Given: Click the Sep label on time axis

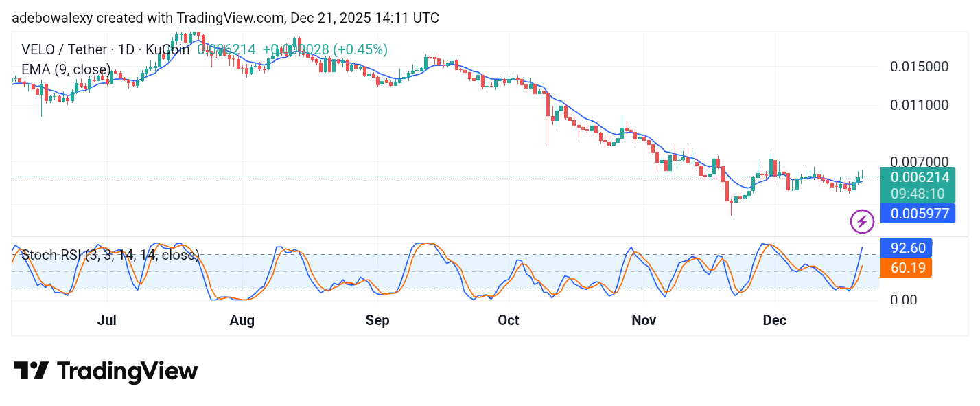Looking at the screenshot, I should tap(377, 320).
